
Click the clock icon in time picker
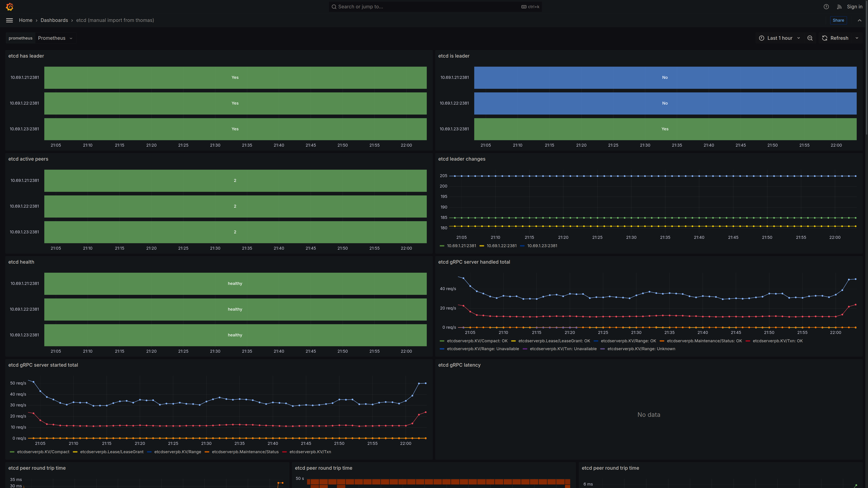click(x=762, y=38)
